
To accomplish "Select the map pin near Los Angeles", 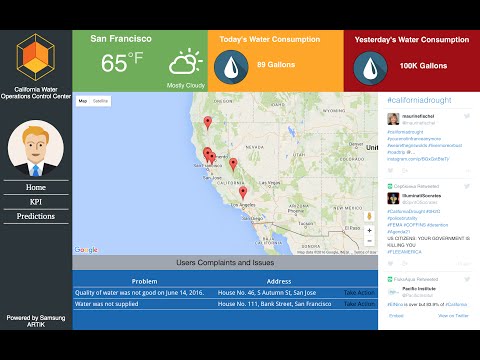I will point(243,193).
